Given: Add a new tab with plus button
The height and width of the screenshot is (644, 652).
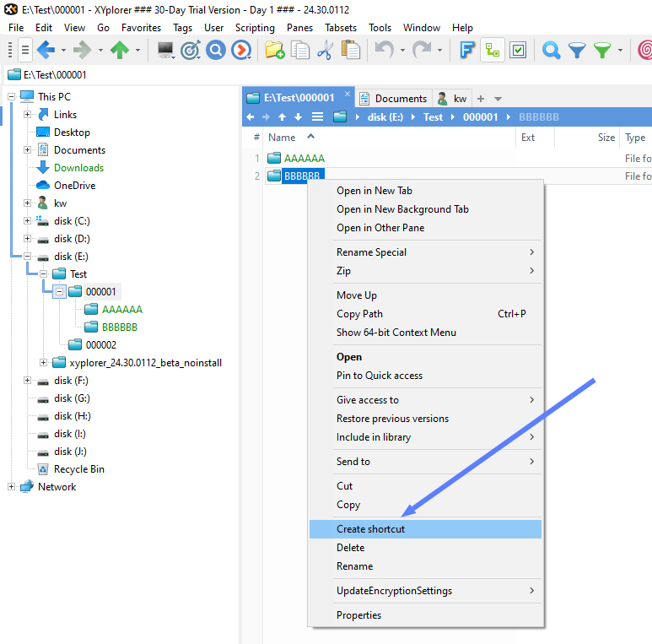Looking at the screenshot, I should pos(481,99).
